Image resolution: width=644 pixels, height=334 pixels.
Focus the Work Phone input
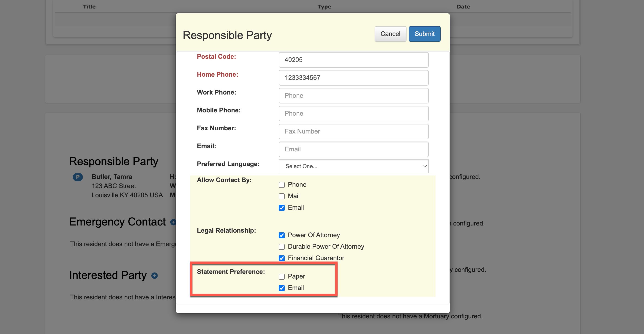click(x=353, y=96)
